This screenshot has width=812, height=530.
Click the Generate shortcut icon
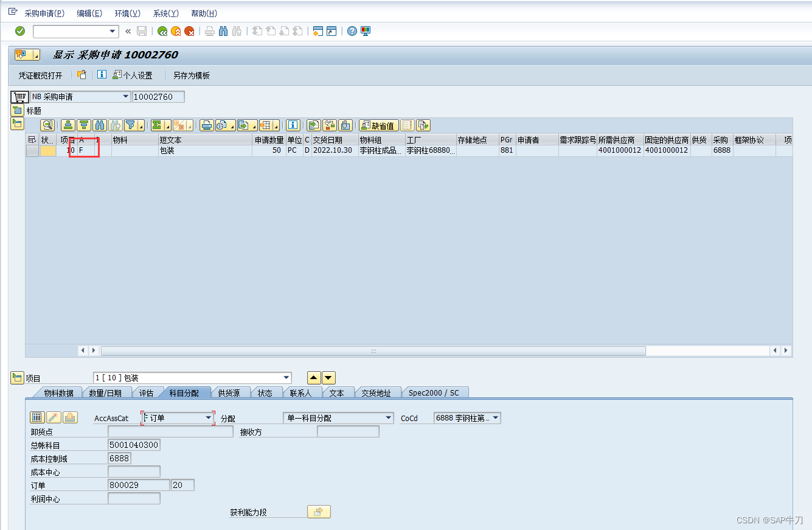(331, 31)
